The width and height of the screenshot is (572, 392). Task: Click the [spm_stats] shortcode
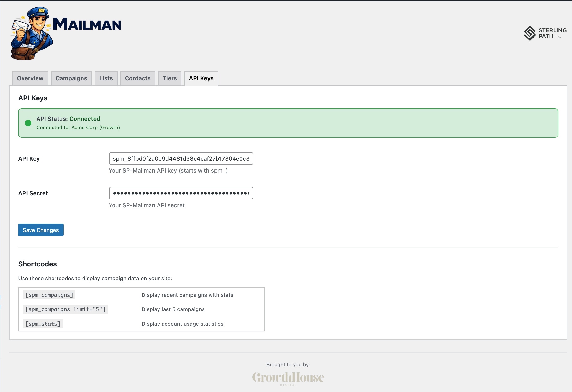tap(43, 324)
